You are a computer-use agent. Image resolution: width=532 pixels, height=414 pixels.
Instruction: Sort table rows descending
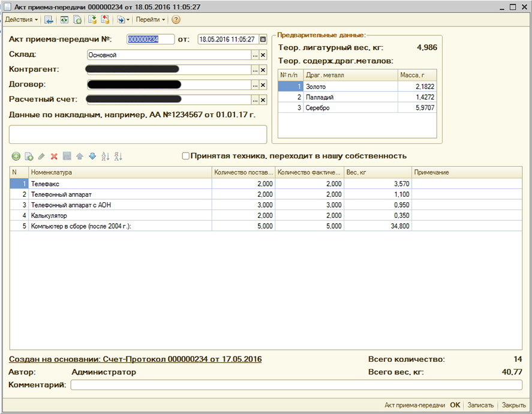click(x=118, y=156)
